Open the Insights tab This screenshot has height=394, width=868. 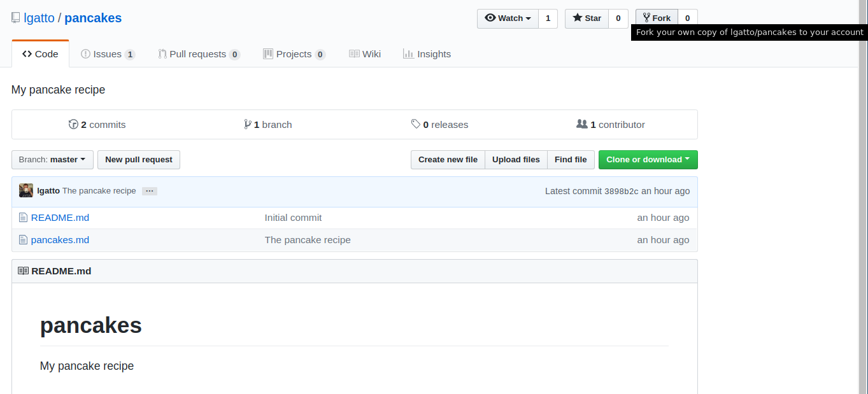(x=427, y=53)
